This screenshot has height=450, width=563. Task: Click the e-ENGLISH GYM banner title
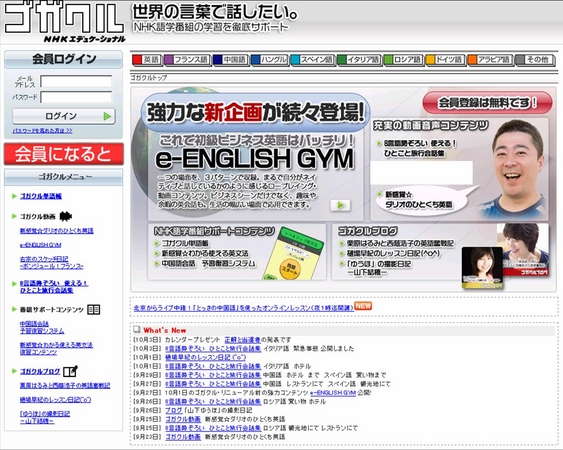[x=254, y=158]
